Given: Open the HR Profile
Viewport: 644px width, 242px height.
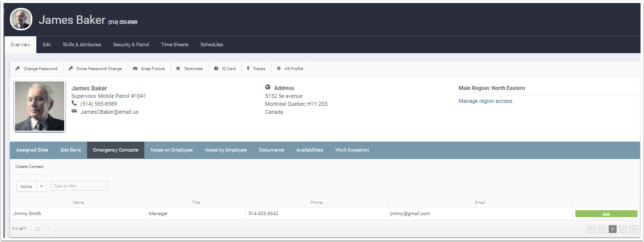Looking at the screenshot, I should (290, 69).
